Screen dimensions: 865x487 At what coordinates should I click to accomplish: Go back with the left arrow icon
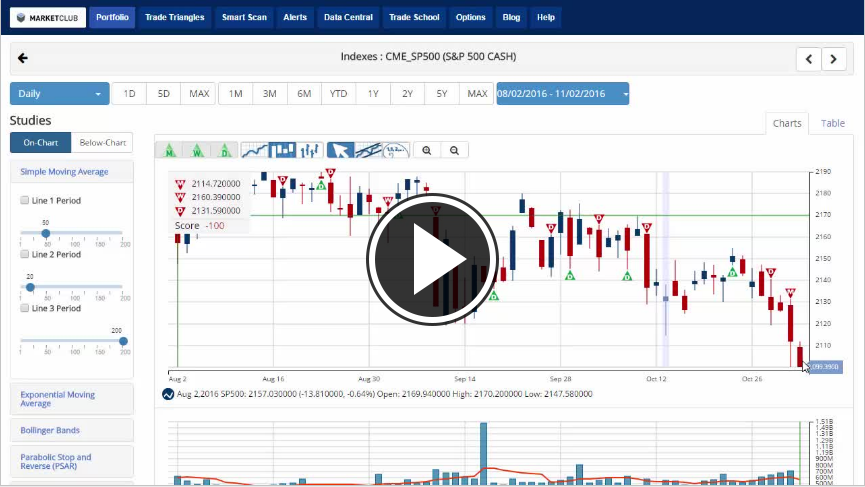point(23,58)
